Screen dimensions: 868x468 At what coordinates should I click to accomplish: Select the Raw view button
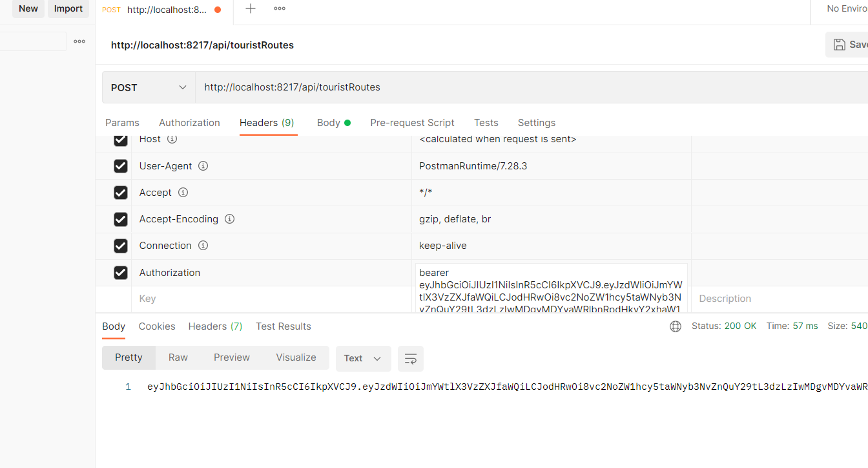point(178,357)
